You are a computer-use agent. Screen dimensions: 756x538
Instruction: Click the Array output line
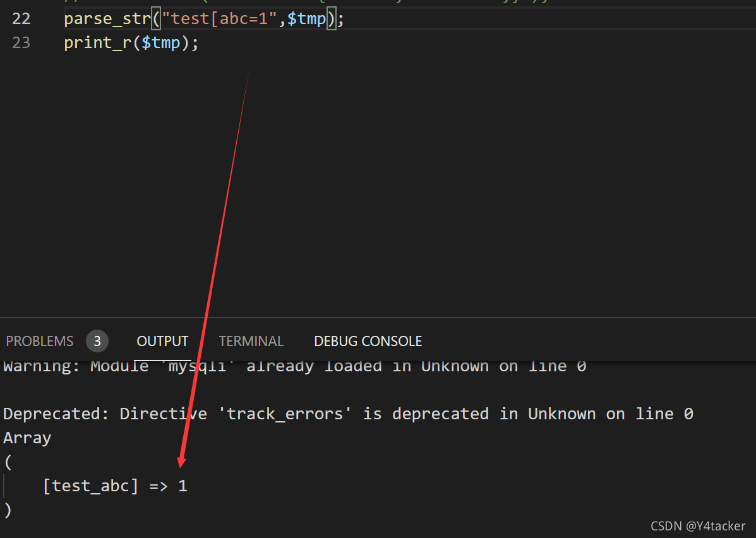tap(27, 438)
